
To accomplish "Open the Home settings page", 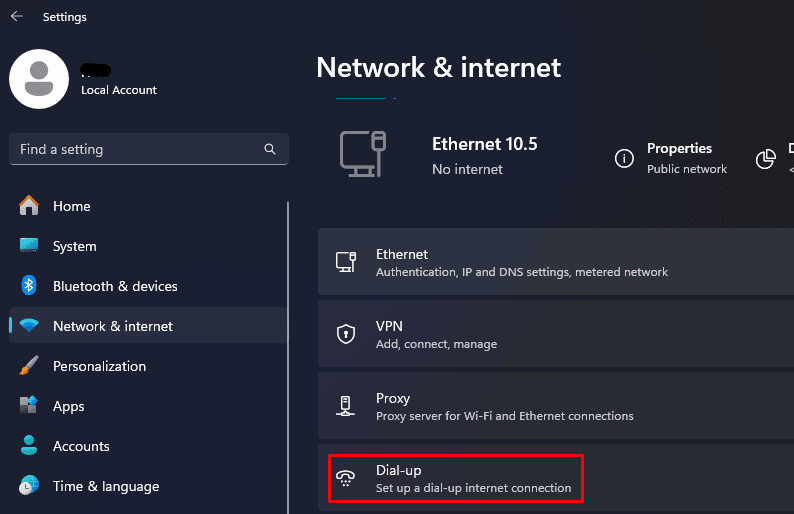I will 71,206.
